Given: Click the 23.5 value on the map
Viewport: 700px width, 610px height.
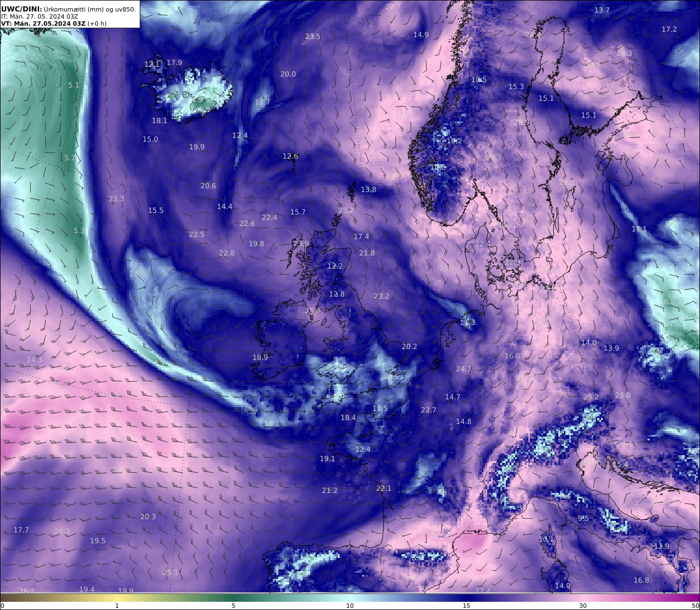Looking at the screenshot, I should [x=313, y=36].
